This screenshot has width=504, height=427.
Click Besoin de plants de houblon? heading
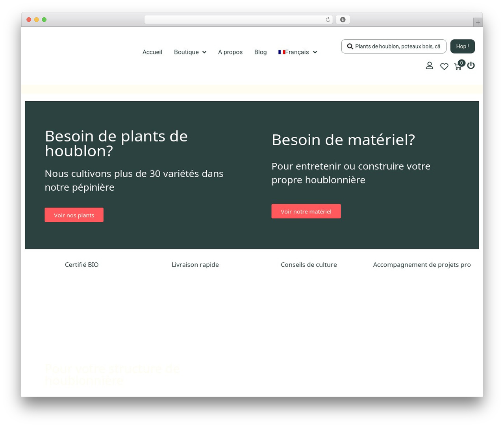click(116, 143)
